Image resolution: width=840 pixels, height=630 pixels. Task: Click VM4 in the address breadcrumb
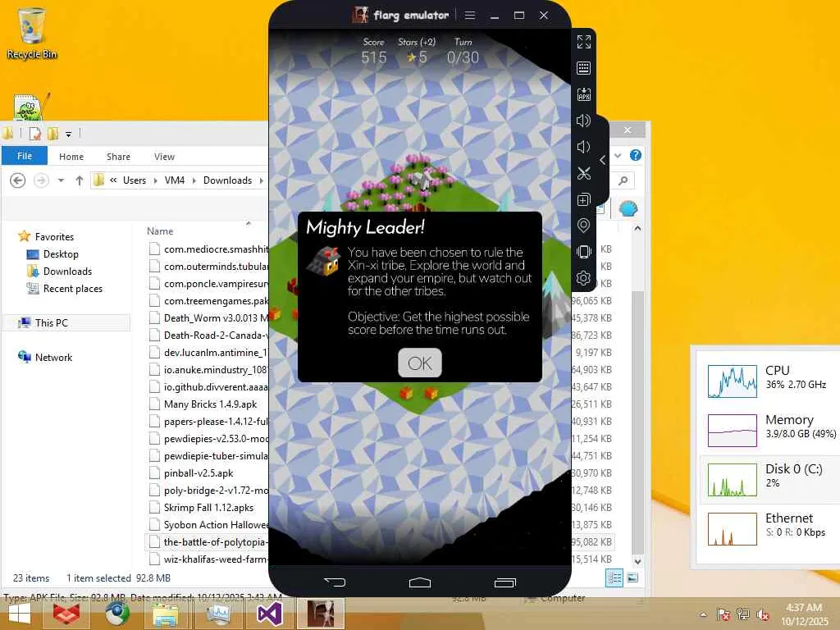click(174, 180)
